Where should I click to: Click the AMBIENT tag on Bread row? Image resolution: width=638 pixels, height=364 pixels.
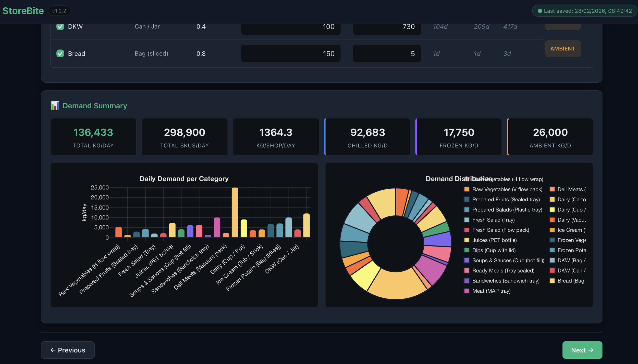click(562, 48)
